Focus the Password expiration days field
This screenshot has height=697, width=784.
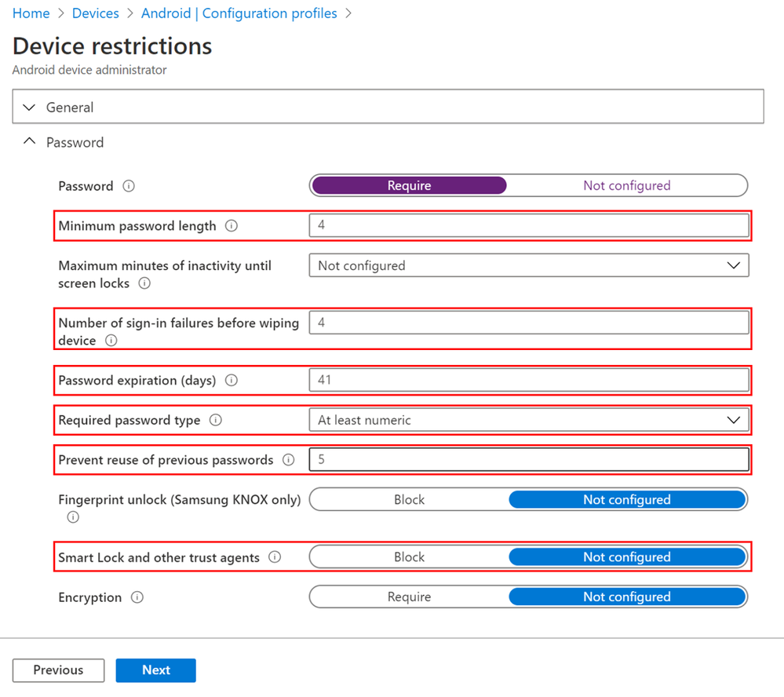click(x=529, y=380)
